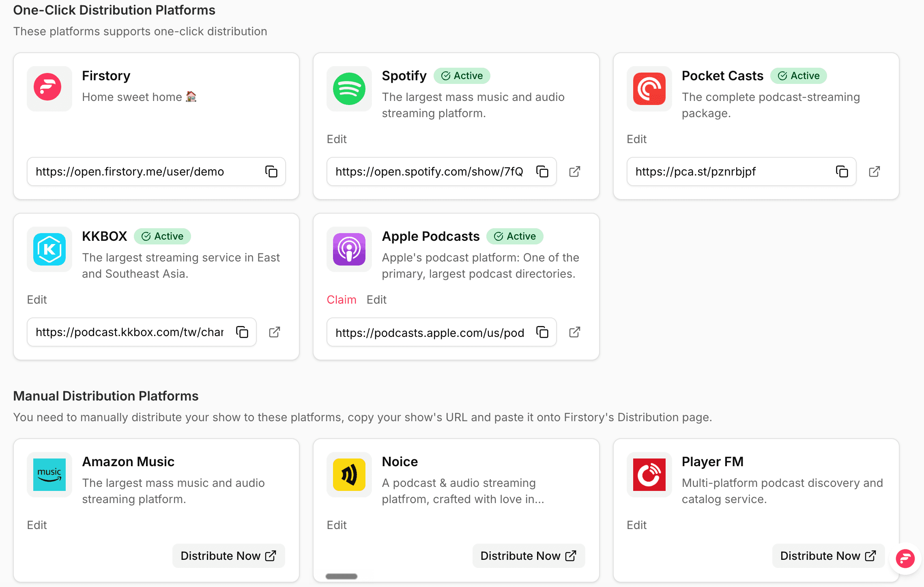924x587 pixels.
Task: Open KKBOX link in new tab
Action: 275,332
